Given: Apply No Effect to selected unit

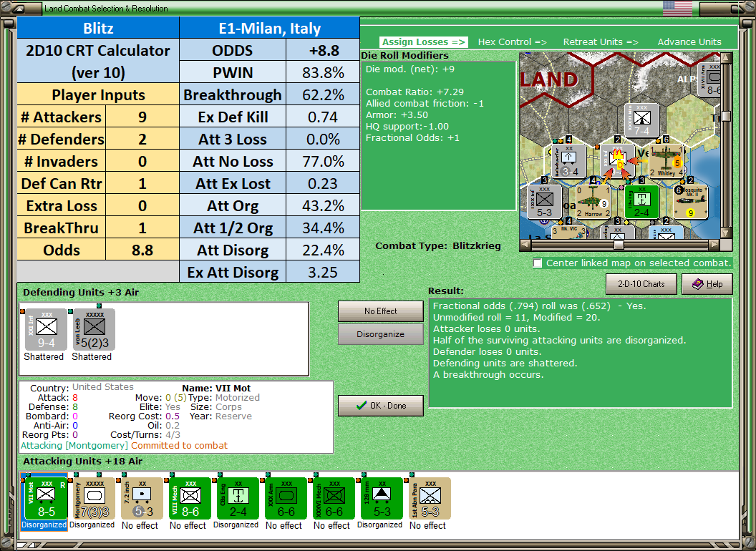Looking at the screenshot, I should point(381,311).
